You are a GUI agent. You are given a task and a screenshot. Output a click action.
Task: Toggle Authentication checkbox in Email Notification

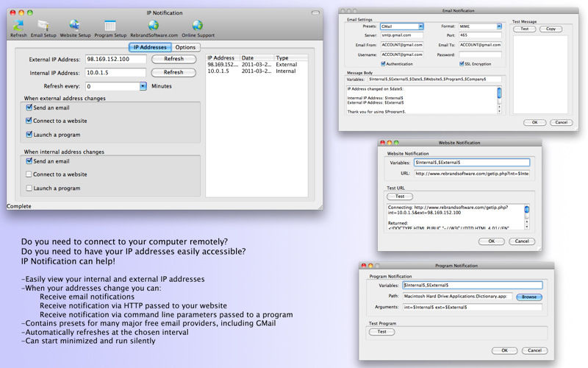383,64
